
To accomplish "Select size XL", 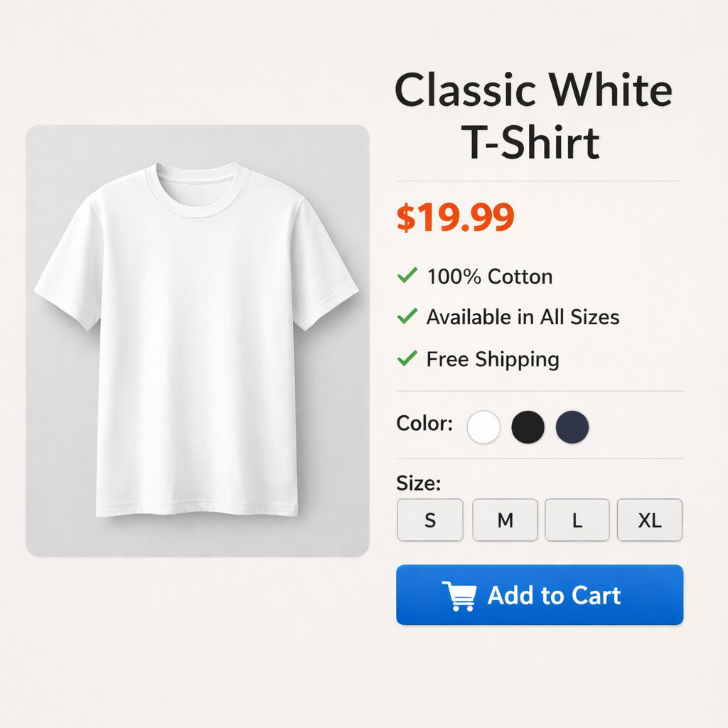I will click(650, 520).
